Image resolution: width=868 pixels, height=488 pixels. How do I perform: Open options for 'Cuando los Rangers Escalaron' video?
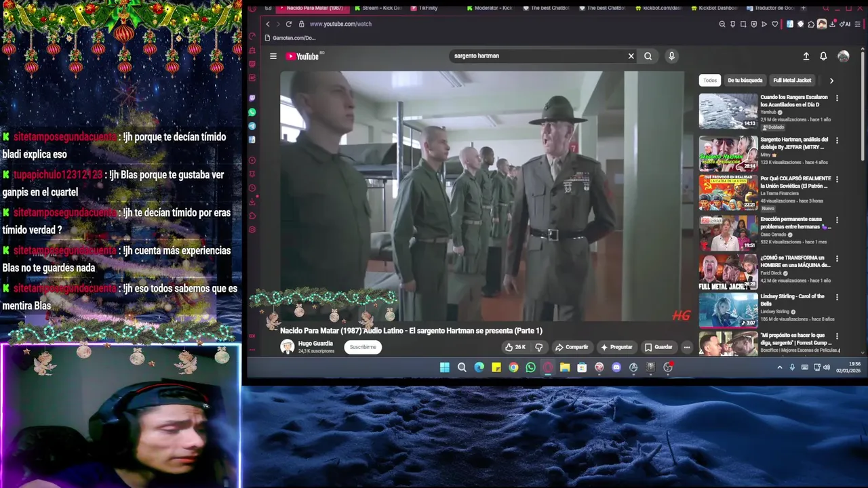tap(837, 98)
